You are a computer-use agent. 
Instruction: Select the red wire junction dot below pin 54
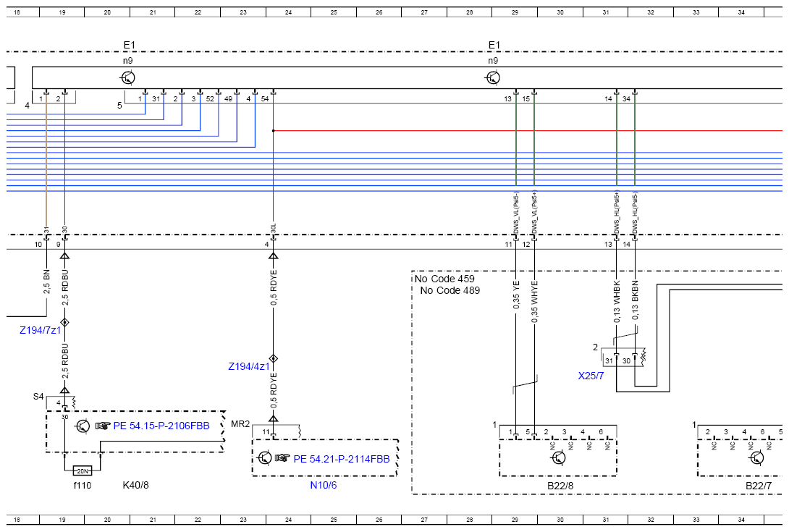point(273,131)
